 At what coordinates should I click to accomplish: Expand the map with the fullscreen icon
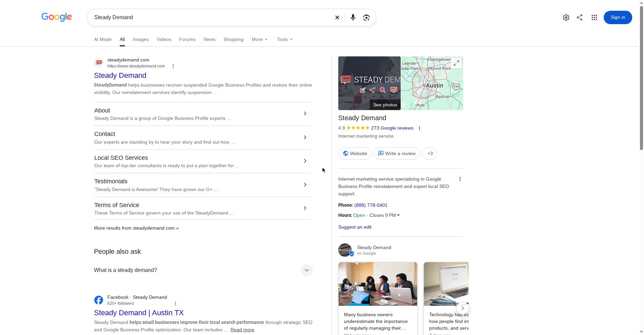pos(457,63)
